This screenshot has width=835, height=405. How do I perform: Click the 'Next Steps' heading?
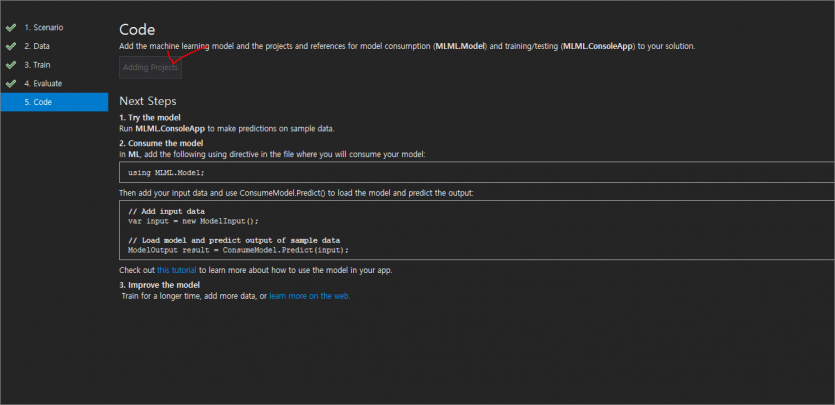pyautogui.click(x=148, y=101)
